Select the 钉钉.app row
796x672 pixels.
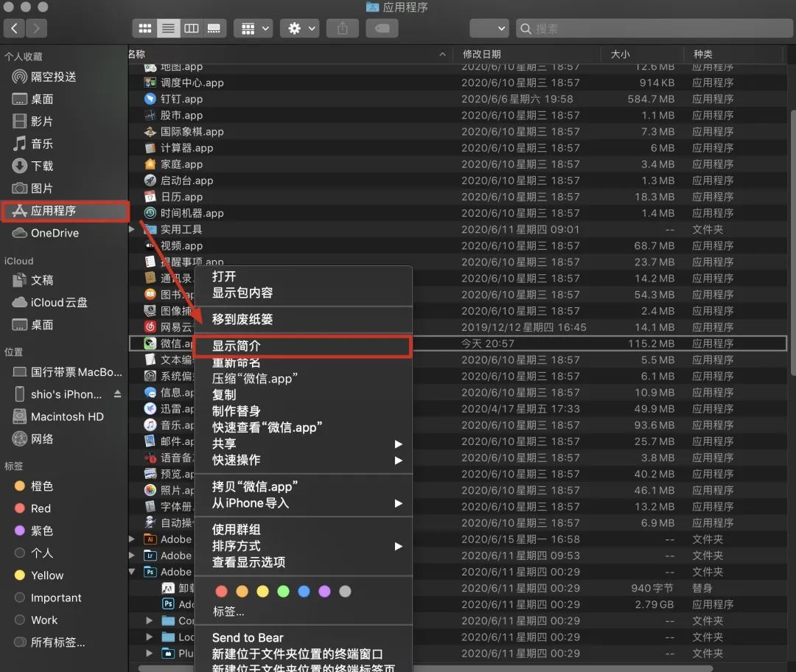[458, 99]
